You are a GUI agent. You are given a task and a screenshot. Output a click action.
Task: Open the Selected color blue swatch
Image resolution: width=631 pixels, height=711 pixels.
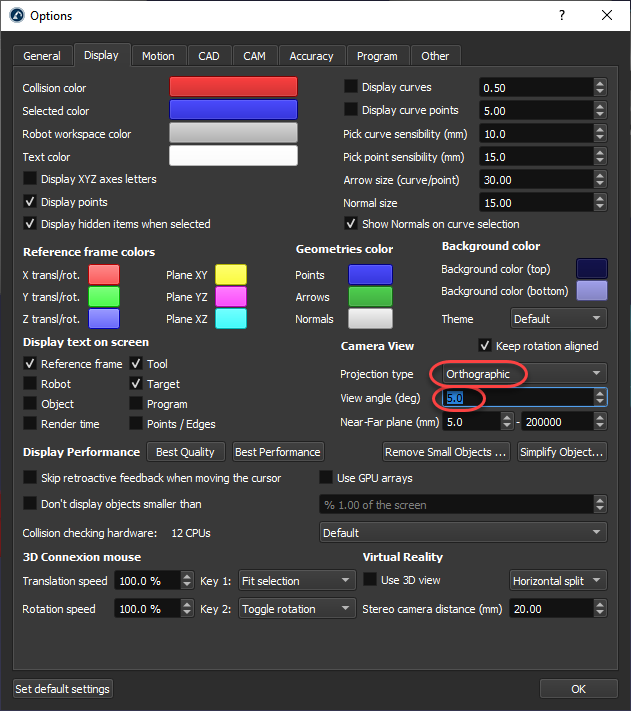[x=233, y=111]
